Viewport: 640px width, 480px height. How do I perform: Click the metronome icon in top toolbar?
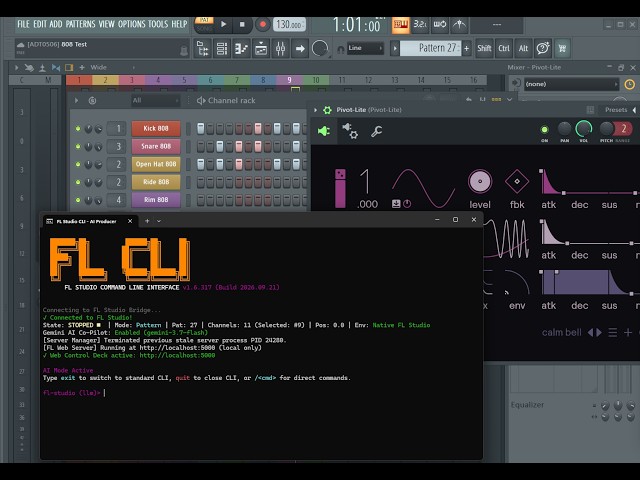pyautogui.click(x=460, y=24)
